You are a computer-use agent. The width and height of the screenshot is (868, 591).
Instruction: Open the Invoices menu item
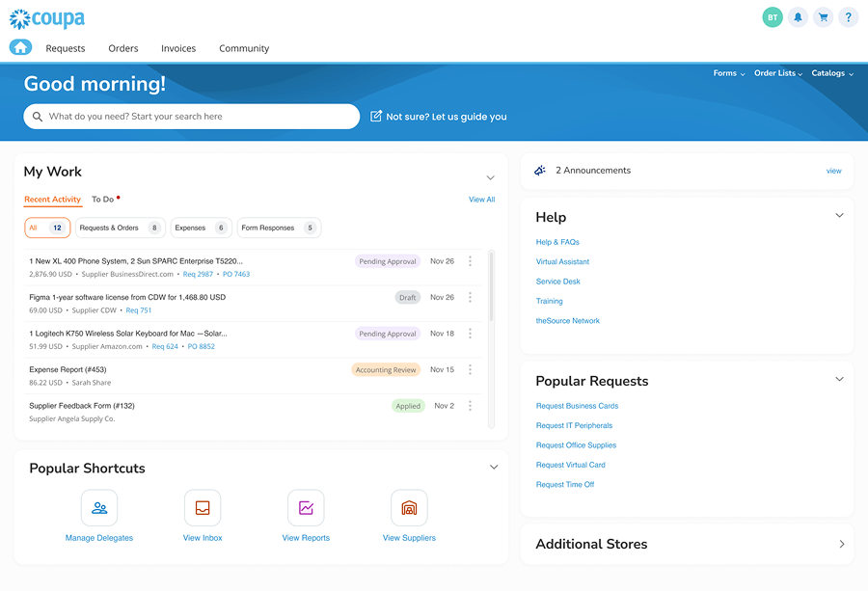coord(178,48)
